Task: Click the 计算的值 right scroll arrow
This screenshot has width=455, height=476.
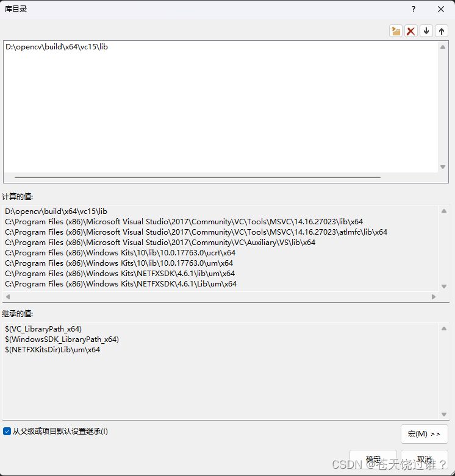Action: point(434,297)
